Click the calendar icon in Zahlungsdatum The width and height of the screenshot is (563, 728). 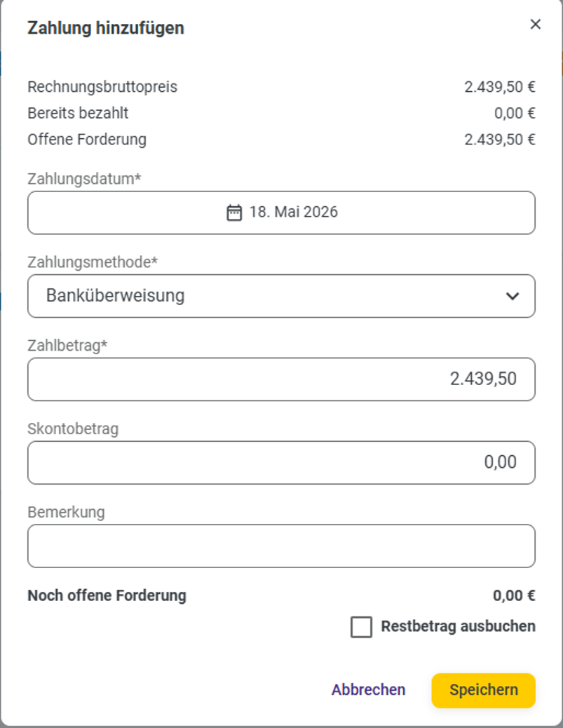(234, 213)
